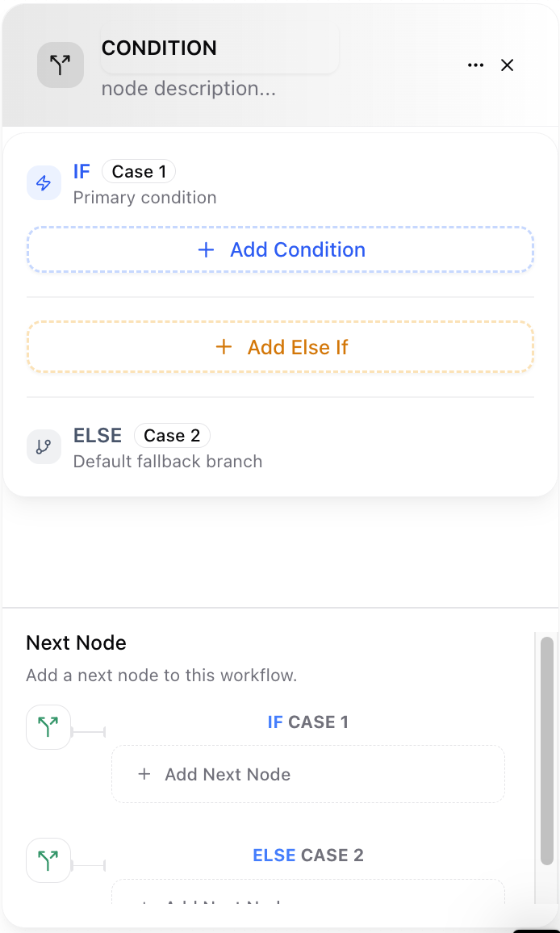Click the green branch icon next to IF CASE 1
The image size is (560, 933).
(48, 726)
